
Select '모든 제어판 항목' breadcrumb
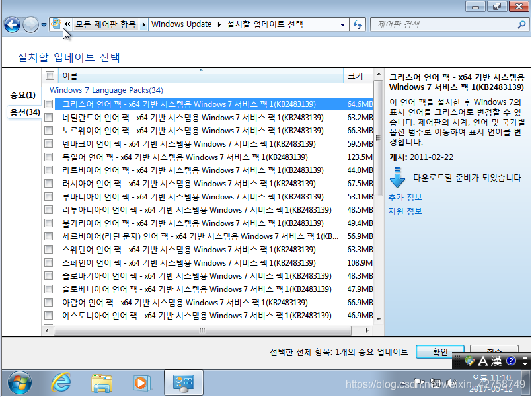coord(106,24)
